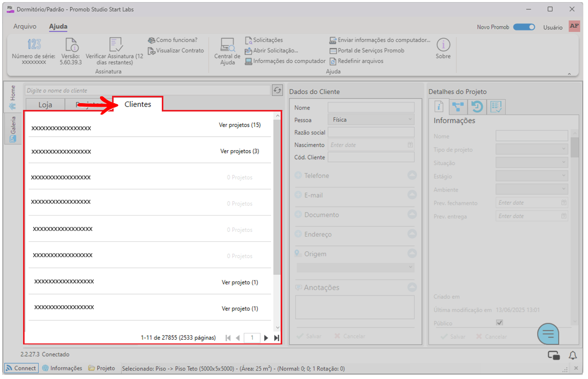This screenshot has height=379, width=588.
Task: Open the Informações project details tab
Action: 439,107
